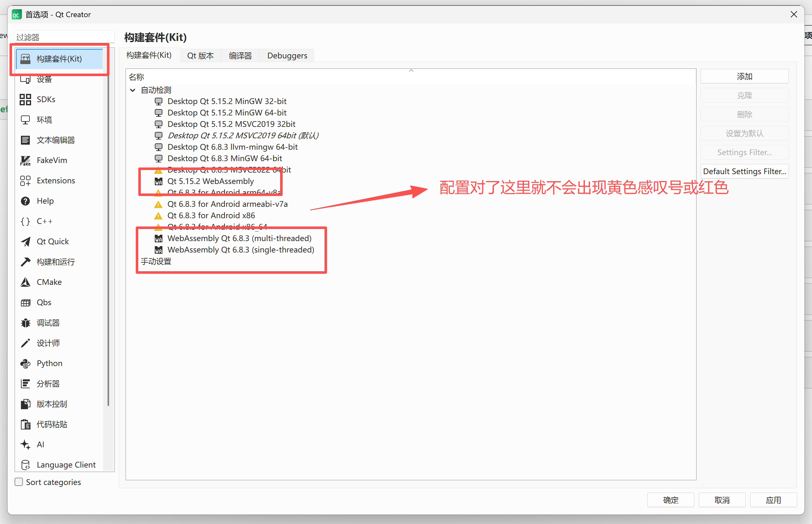Switch to the Qt 版本 tab

[200, 56]
